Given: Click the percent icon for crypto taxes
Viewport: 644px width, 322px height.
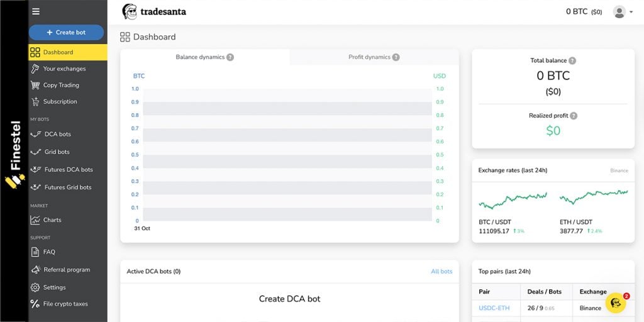Looking at the screenshot, I should coord(35,304).
